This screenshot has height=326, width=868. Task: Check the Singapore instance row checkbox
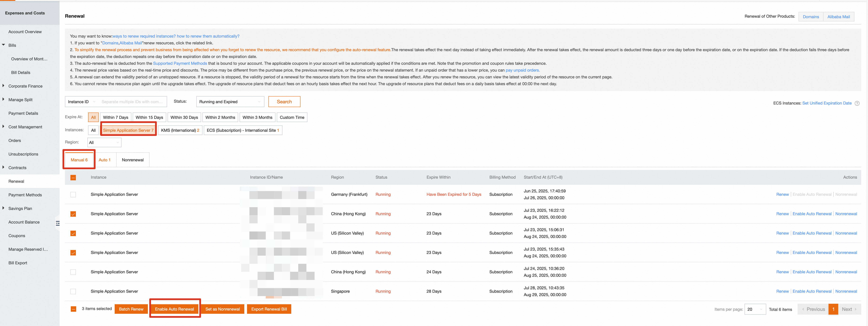(x=73, y=291)
